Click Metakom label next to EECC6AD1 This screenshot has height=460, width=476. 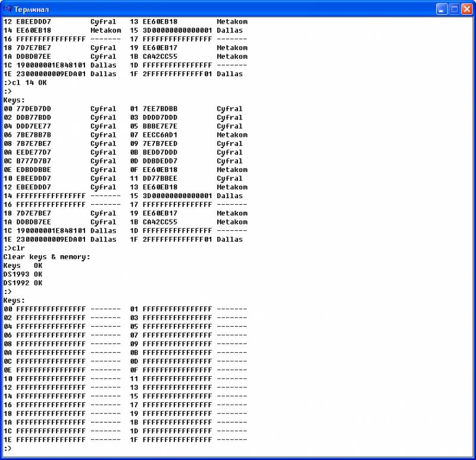(x=232, y=135)
